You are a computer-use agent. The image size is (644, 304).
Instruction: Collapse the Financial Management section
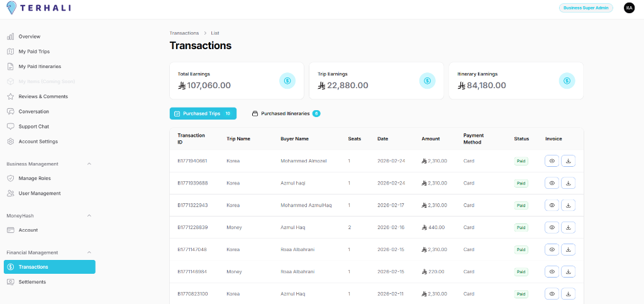point(89,252)
